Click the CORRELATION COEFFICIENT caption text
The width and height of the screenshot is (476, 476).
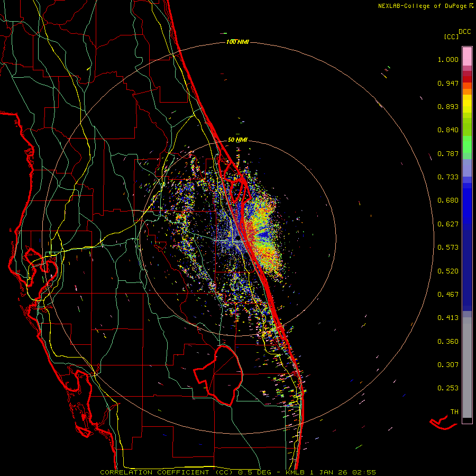[x=154, y=472]
